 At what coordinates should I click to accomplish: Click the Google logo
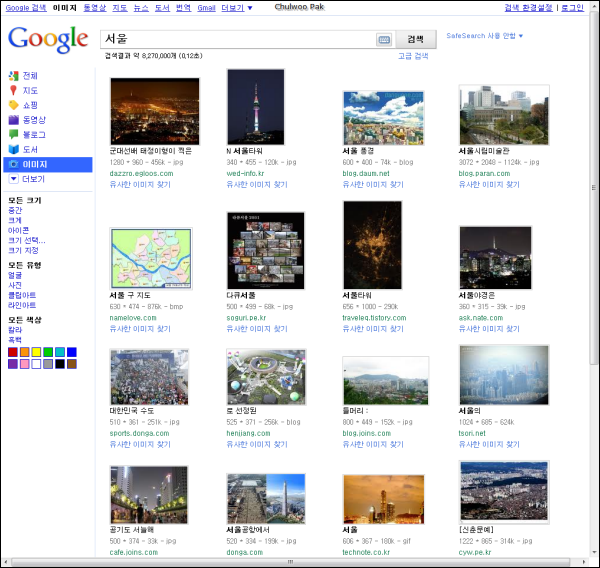48,39
